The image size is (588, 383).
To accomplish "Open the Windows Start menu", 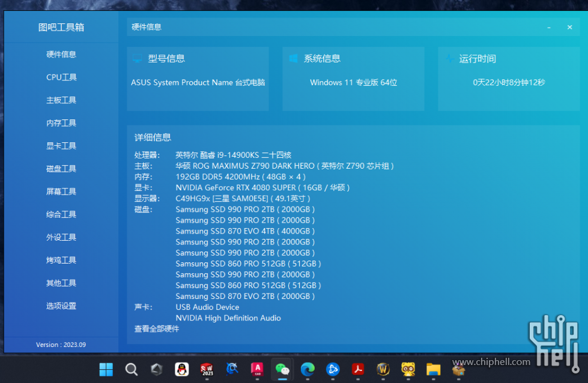I will coord(106,370).
